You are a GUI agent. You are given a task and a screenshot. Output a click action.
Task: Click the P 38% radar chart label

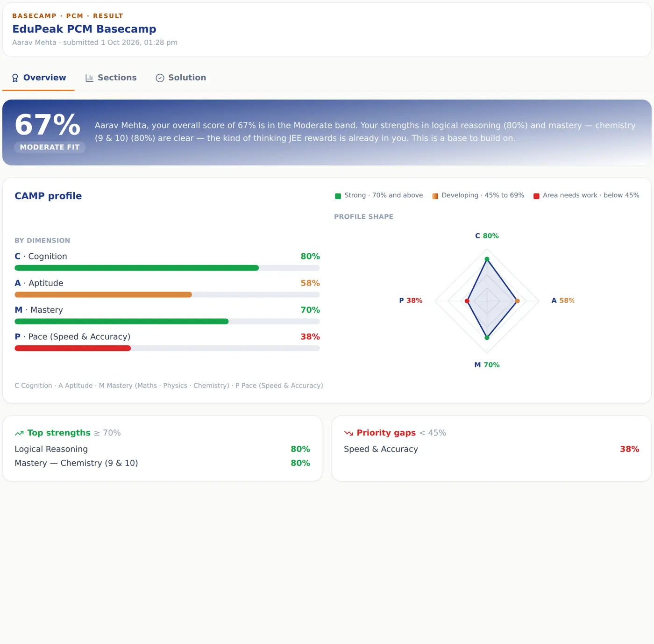[411, 301]
